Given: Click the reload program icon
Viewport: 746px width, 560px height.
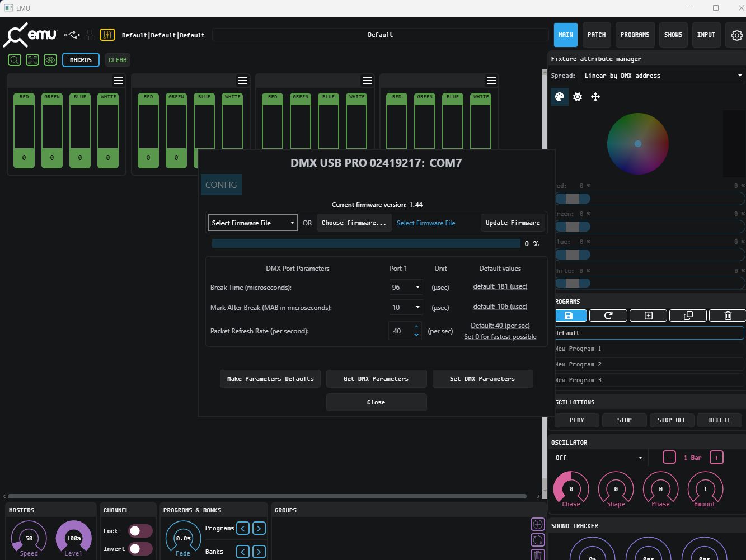Looking at the screenshot, I should coord(608,316).
